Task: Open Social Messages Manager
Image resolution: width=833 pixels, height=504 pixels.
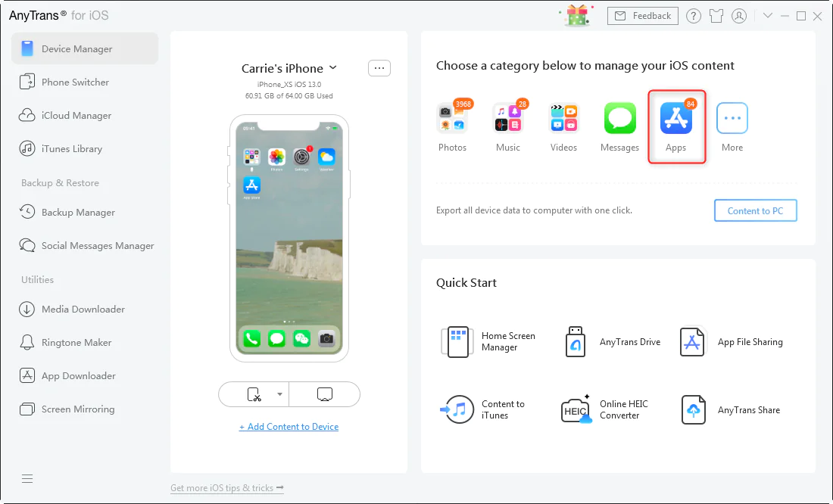Action: pos(85,245)
